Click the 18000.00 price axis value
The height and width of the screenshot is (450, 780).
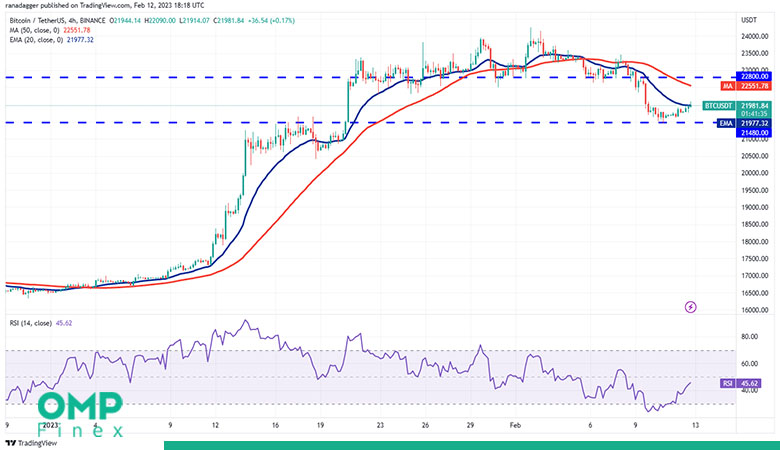755,242
